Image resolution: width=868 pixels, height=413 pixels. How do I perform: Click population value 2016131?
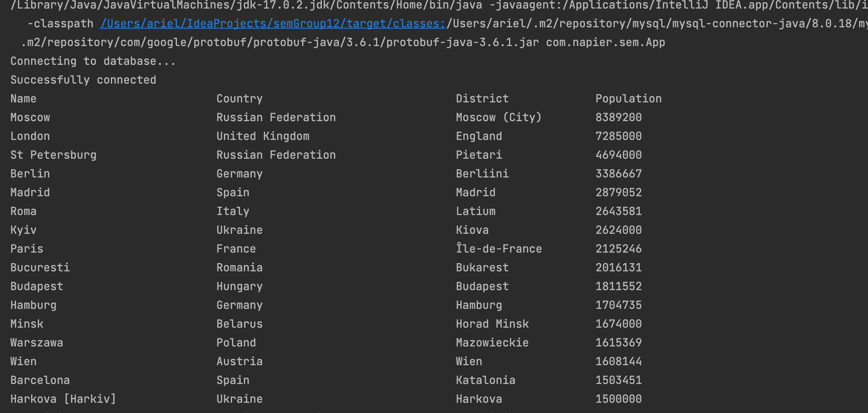click(619, 268)
